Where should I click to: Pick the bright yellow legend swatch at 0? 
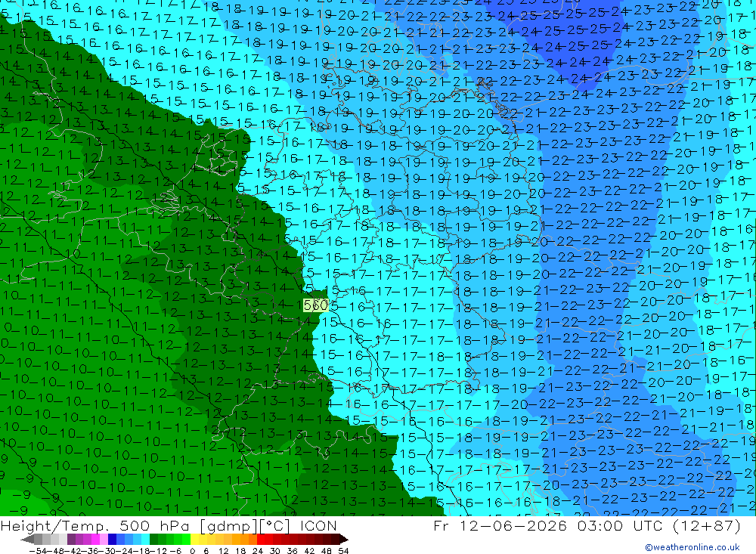pyautogui.click(x=194, y=540)
